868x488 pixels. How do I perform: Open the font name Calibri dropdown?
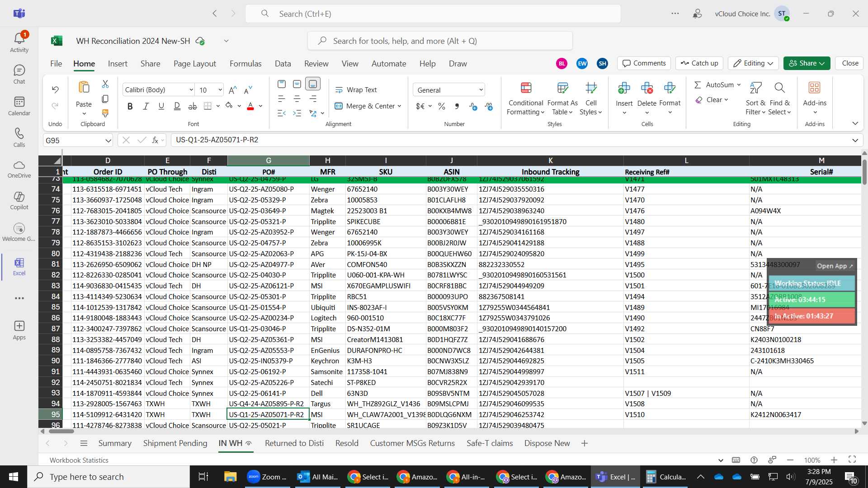pyautogui.click(x=191, y=90)
